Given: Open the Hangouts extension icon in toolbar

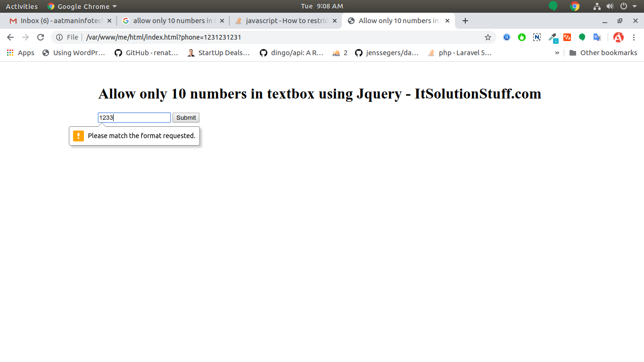Looking at the screenshot, I should (x=582, y=37).
